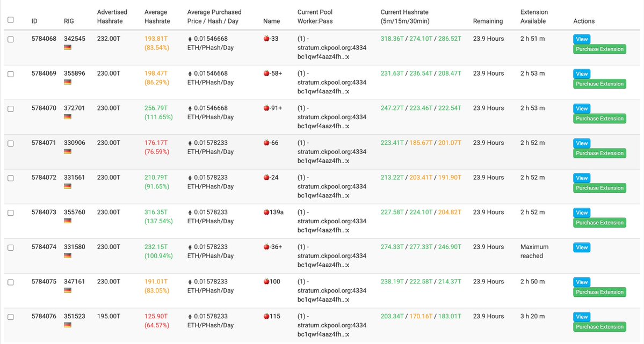Screen dimensions: 644x344
Task: Check the box for rental 5784076
Action: [11, 317]
